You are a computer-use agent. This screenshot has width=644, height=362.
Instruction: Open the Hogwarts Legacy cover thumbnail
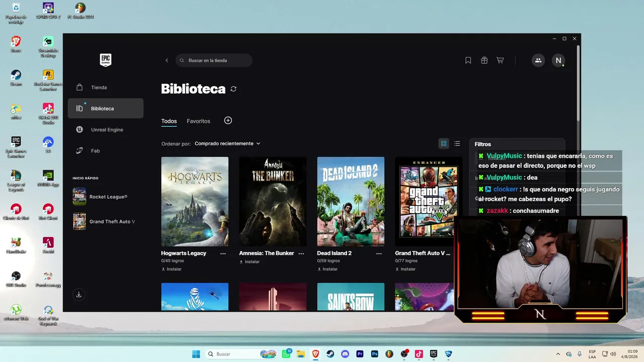click(195, 202)
